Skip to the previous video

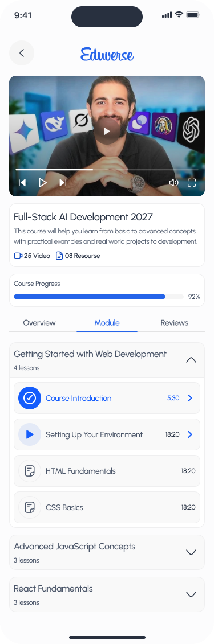pos(22,182)
